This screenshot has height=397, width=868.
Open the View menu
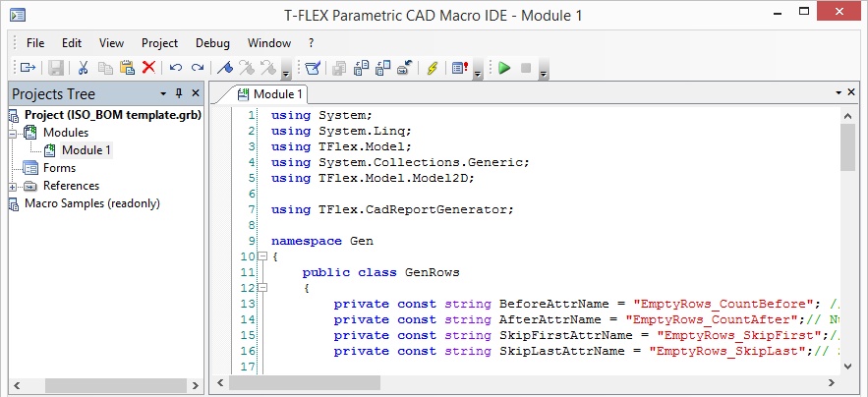111,43
